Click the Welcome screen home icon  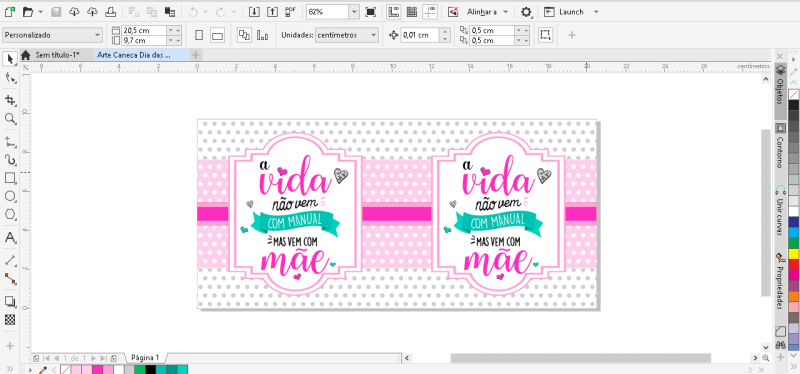pyautogui.click(x=26, y=55)
